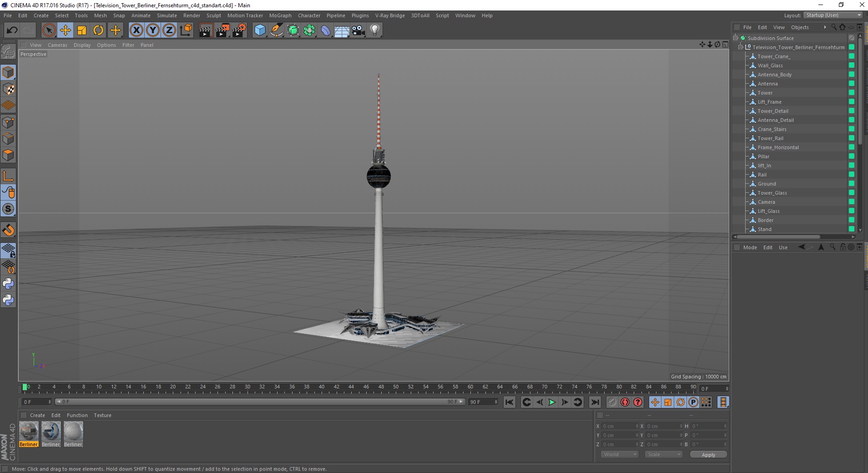Select the Tower_Crane_ object
The width and height of the screenshot is (868, 473).
click(774, 56)
